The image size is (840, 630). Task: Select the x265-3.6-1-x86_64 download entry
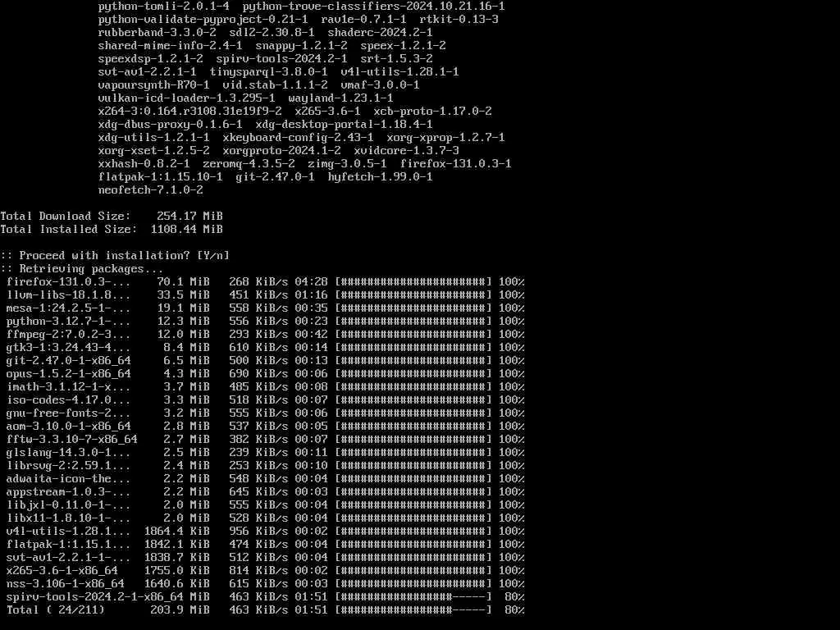click(62, 571)
